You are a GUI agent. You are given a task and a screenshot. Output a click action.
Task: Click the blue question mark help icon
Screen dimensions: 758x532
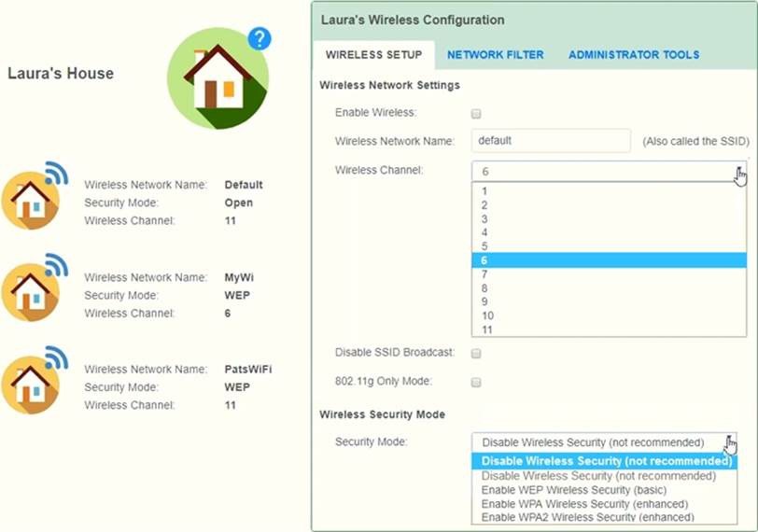[259, 38]
